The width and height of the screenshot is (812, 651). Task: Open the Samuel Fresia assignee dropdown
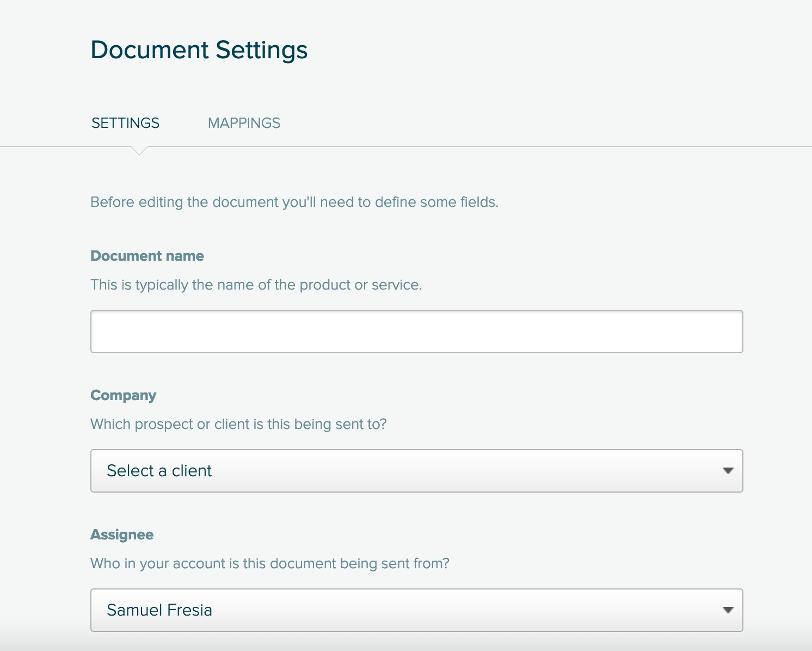pyautogui.click(x=416, y=610)
